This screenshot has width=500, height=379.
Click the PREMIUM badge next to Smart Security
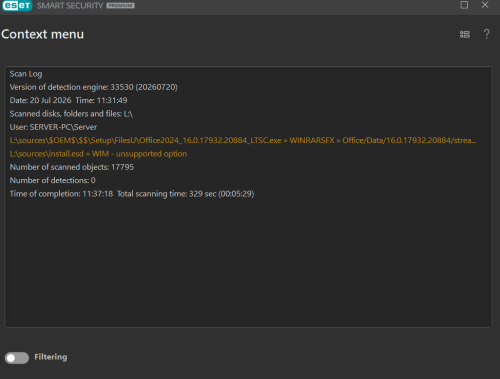click(x=120, y=6)
